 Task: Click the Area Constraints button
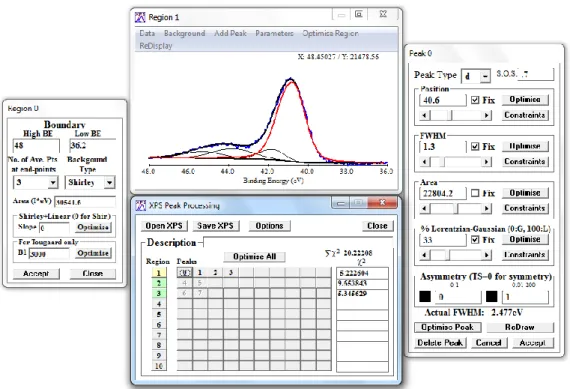tap(525, 208)
